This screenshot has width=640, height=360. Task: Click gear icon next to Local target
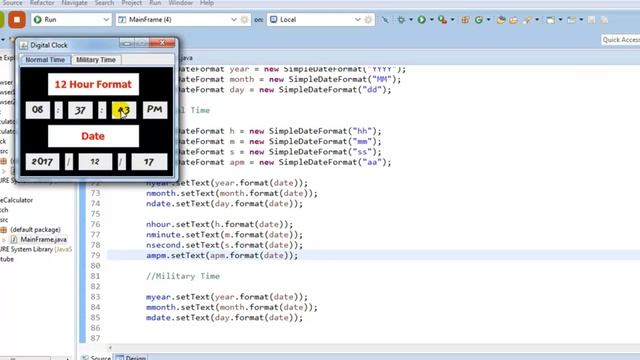point(368,20)
